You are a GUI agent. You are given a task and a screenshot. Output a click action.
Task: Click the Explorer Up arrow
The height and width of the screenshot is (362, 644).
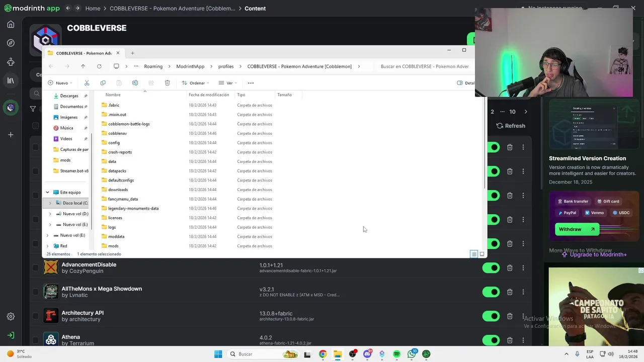(x=83, y=66)
